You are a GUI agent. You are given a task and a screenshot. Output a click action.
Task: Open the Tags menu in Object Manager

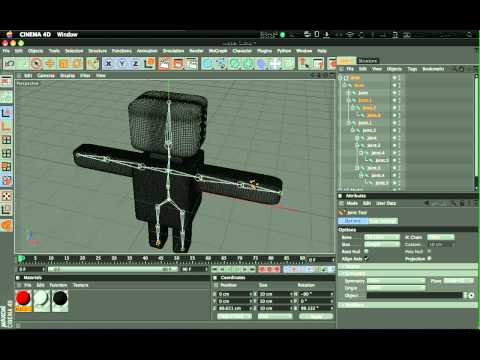tap(412, 69)
